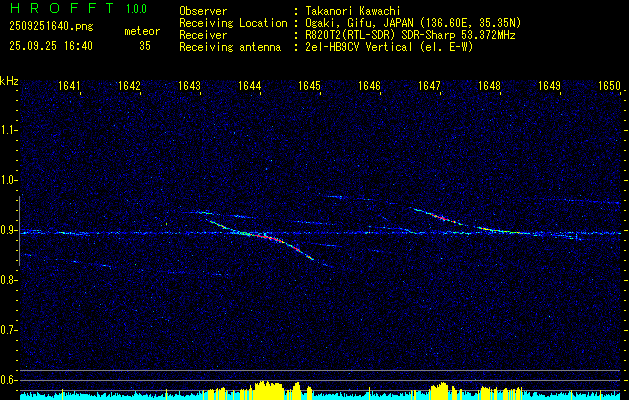Click the version number 1.0.0
629x400 pixels.
(136, 9)
